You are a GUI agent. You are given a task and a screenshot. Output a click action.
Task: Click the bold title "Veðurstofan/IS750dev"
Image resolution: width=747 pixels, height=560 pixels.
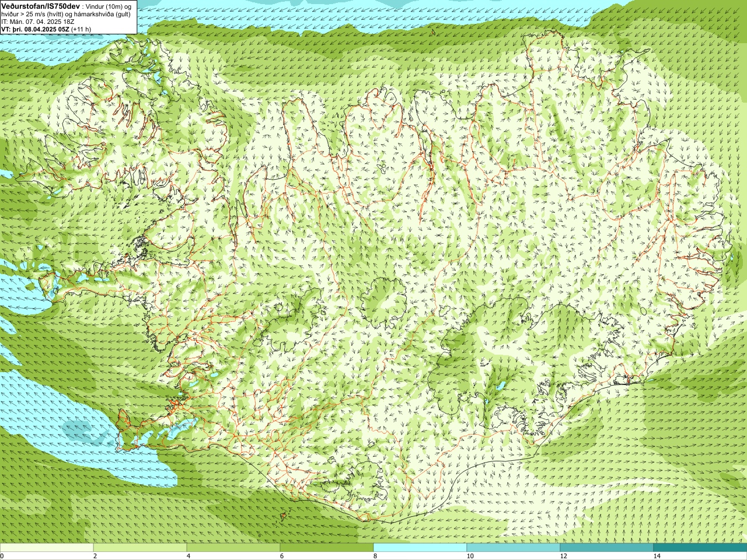pos(40,5)
